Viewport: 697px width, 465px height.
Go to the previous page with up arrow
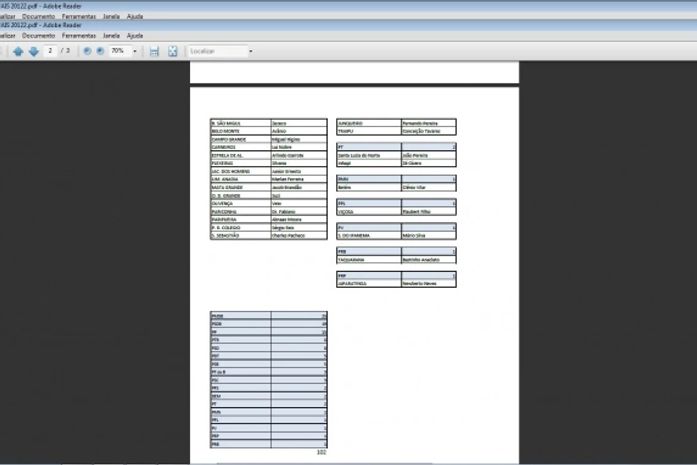(x=18, y=51)
